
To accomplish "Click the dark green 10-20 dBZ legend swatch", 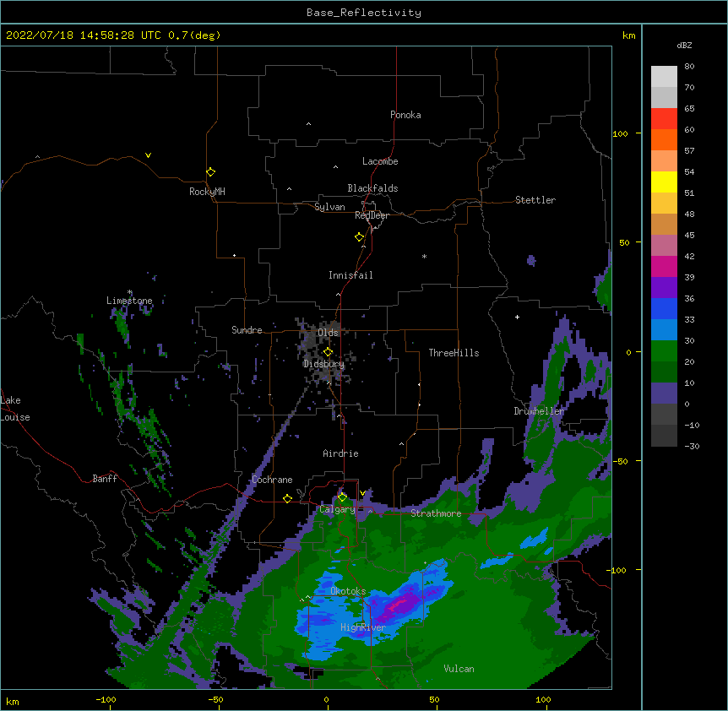I will coord(664,372).
